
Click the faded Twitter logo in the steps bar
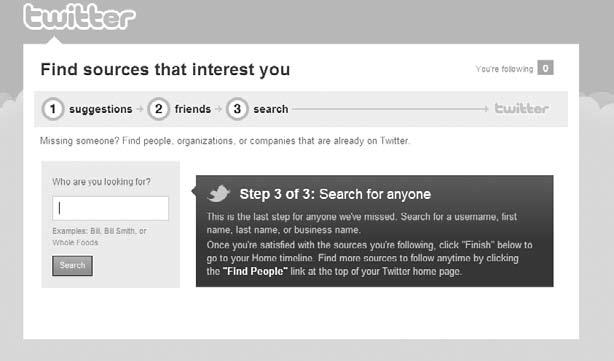tap(522, 108)
